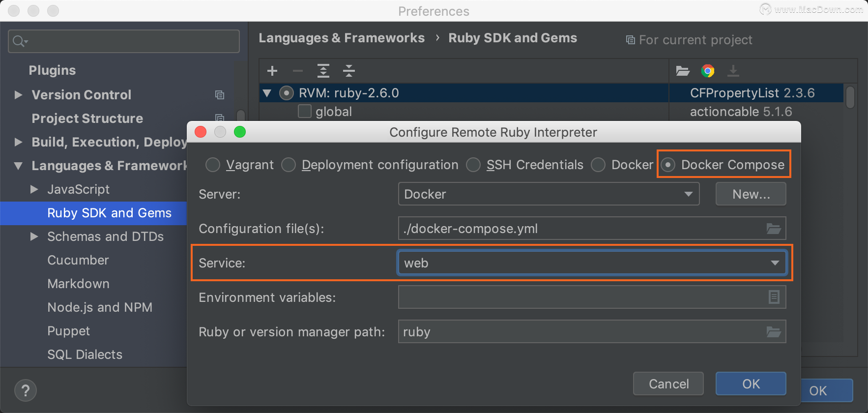The width and height of the screenshot is (868, 413).
Task: Expand all interpreters toolbar icon
Action: point(323,71)
